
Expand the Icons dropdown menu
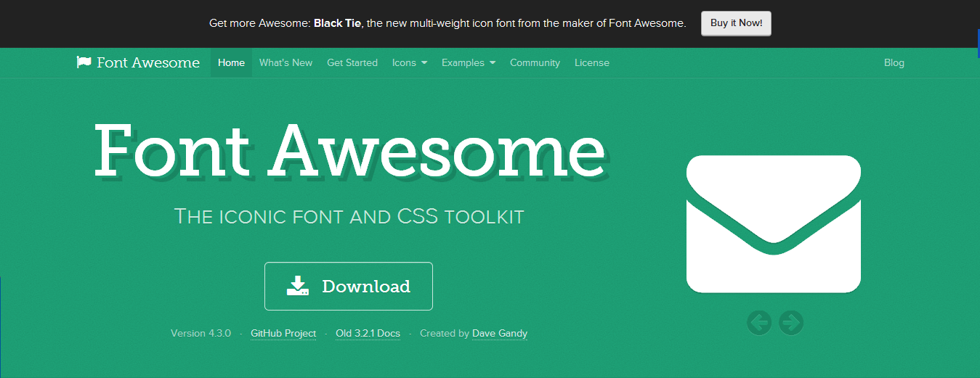point(410,62)
